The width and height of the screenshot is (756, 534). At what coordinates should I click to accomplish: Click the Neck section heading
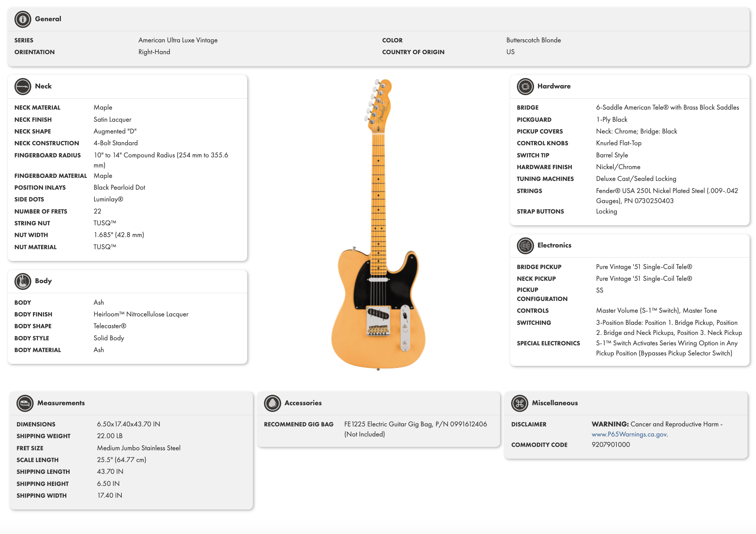coord(43,86)
